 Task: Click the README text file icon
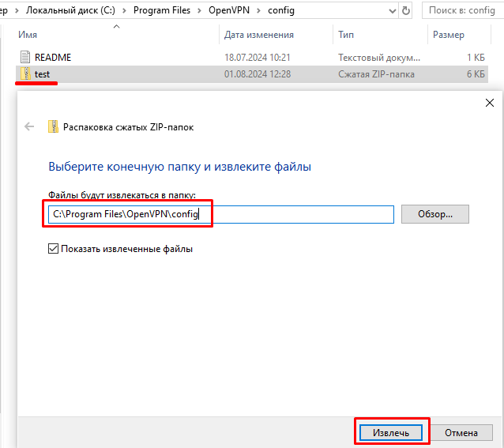click(25, 58)
